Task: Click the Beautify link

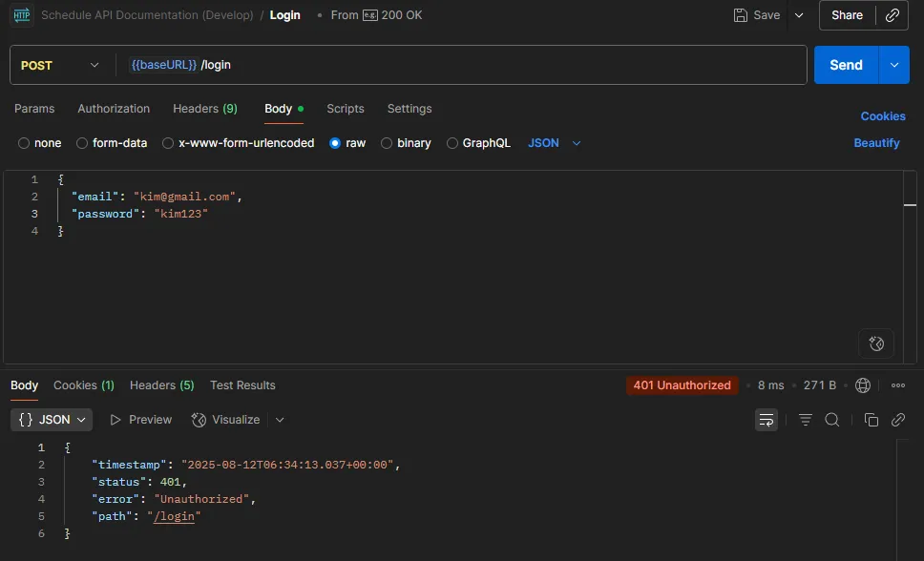Action: tap(876, 143)
